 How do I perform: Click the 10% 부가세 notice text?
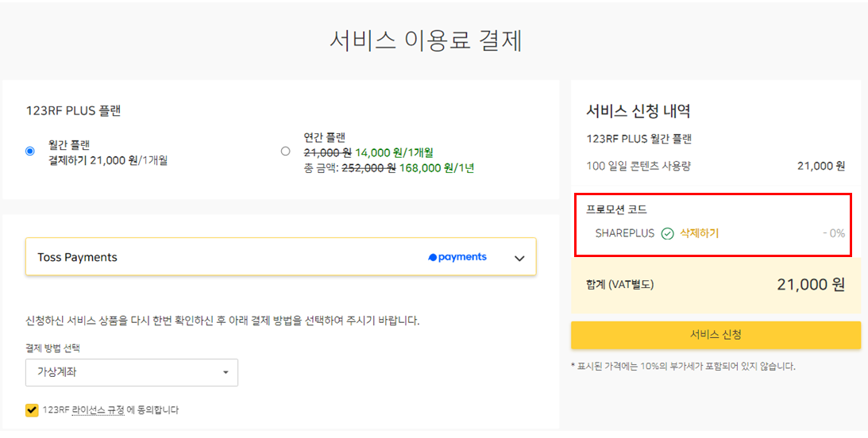tap(683, 366)
